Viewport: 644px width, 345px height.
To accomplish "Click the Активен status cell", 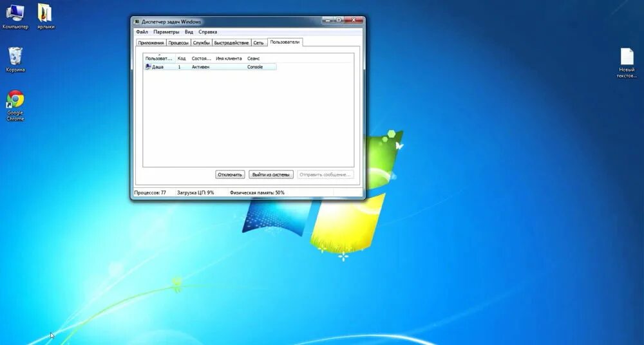I will pos(200,67).
